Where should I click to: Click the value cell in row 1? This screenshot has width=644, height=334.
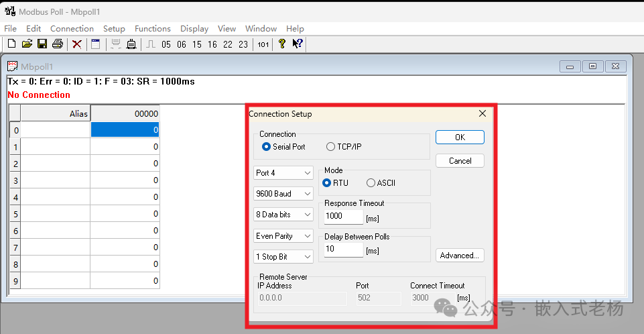(125, 147)
